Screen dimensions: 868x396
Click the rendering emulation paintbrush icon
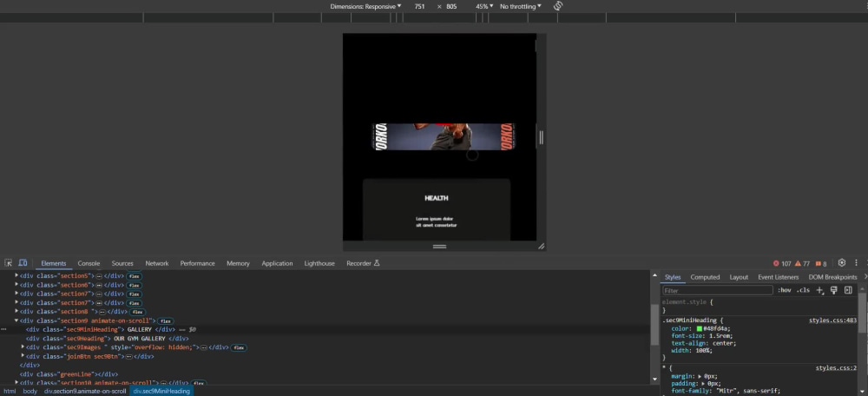[833, 290]
